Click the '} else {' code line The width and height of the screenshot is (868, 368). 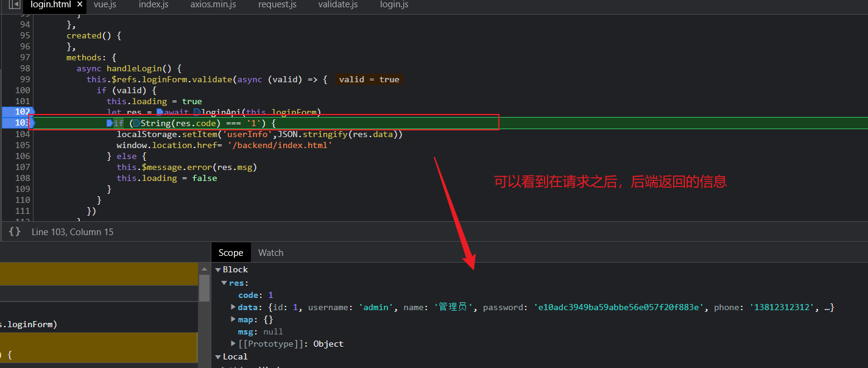(127, 156)
